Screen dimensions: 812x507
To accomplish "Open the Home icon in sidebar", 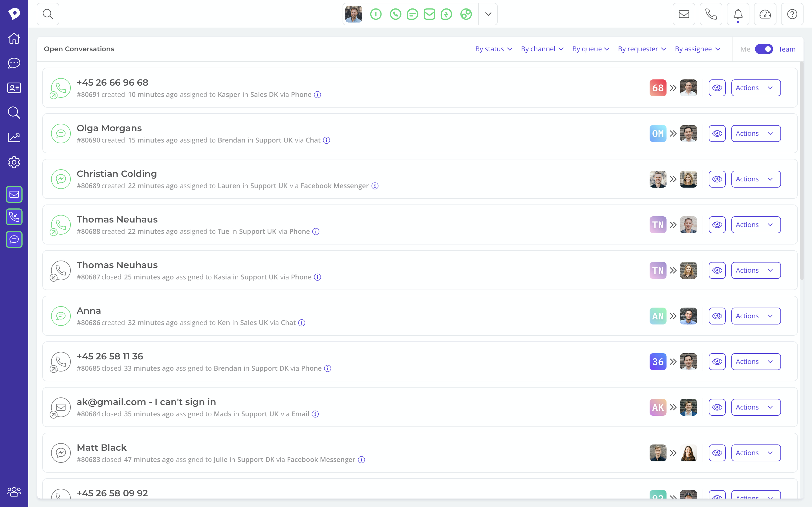I will (x=14, y=38).
